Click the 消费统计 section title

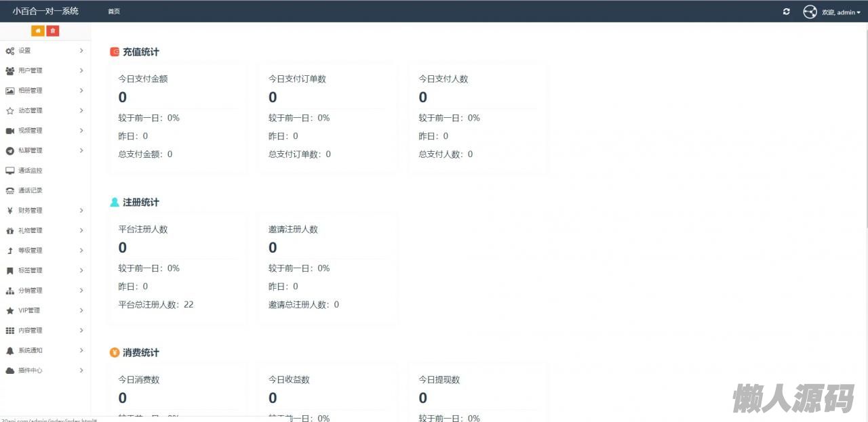pos(141,352)
